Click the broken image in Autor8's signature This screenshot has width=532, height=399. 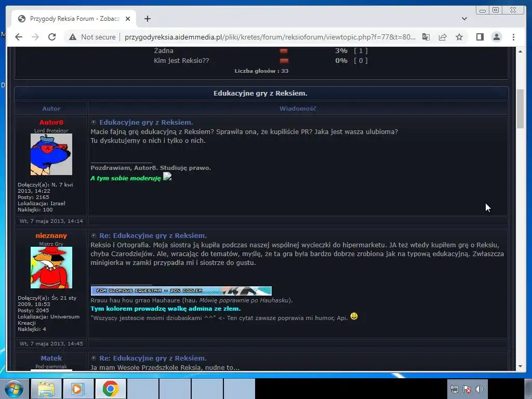click(x=167, y=177)
